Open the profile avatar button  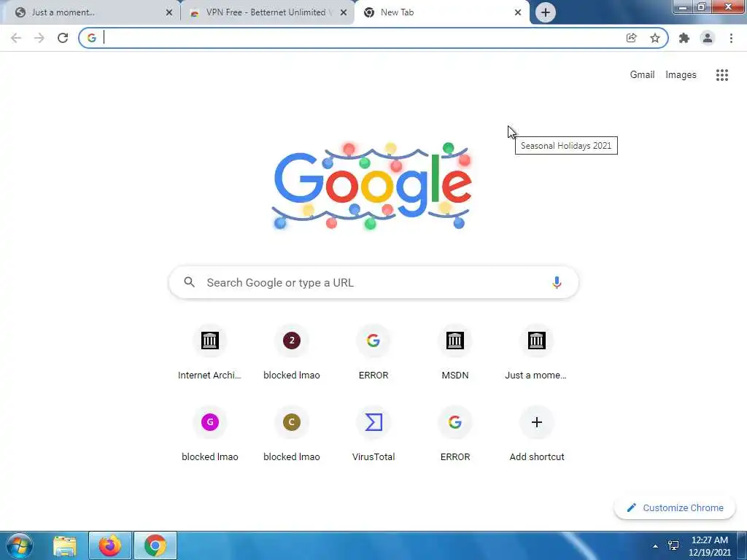point(708,38)
